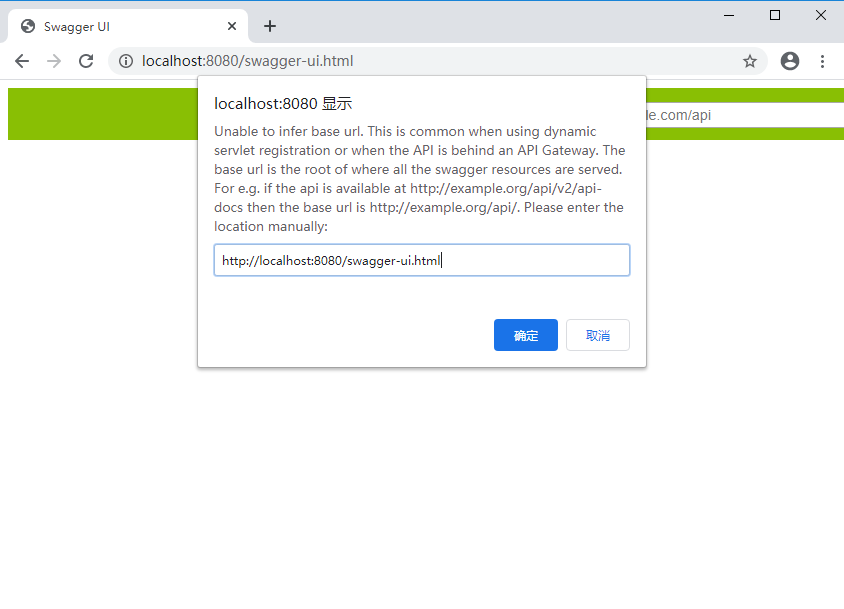Reload the Swagger UI page
This screenshot has width=844, height=609.
[86, 61]
